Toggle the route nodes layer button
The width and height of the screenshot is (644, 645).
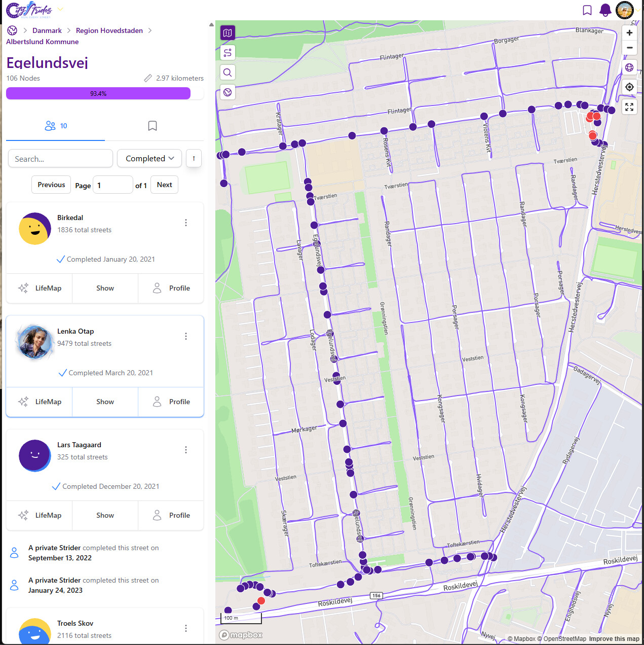pos(228,53)
